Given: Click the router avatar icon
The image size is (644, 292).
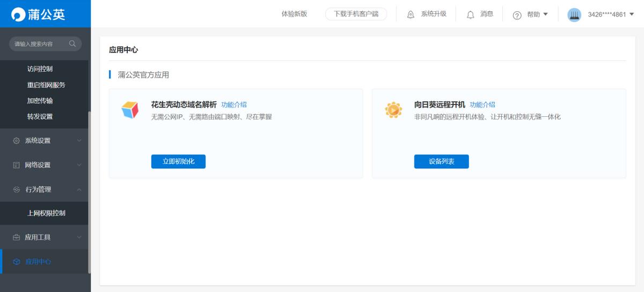Looking at the screenshot, I should click(574, 14).
